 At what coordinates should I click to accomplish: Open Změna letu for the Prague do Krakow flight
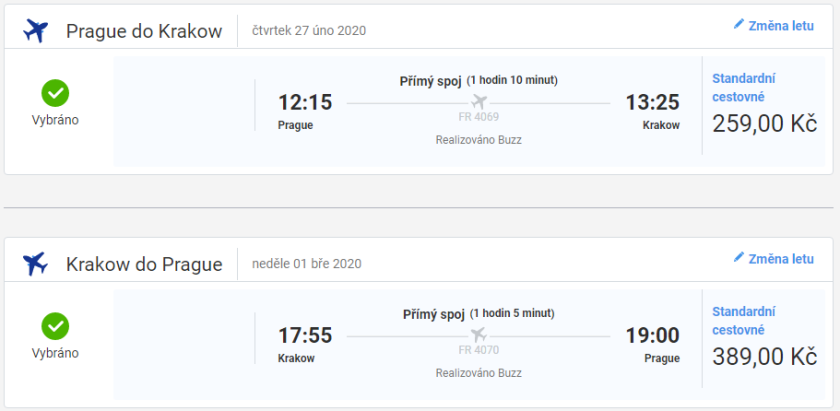pyautogui.click(x=780, y=25)
